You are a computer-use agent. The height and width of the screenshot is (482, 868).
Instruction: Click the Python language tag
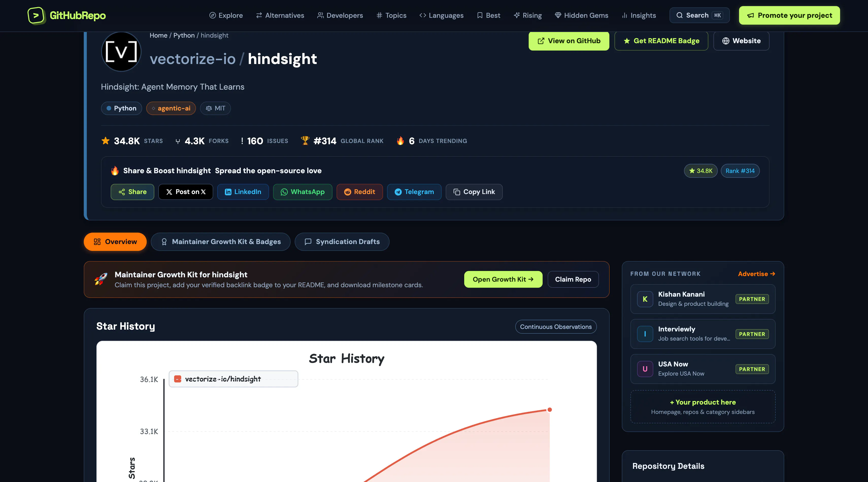(x=121, y=108)
